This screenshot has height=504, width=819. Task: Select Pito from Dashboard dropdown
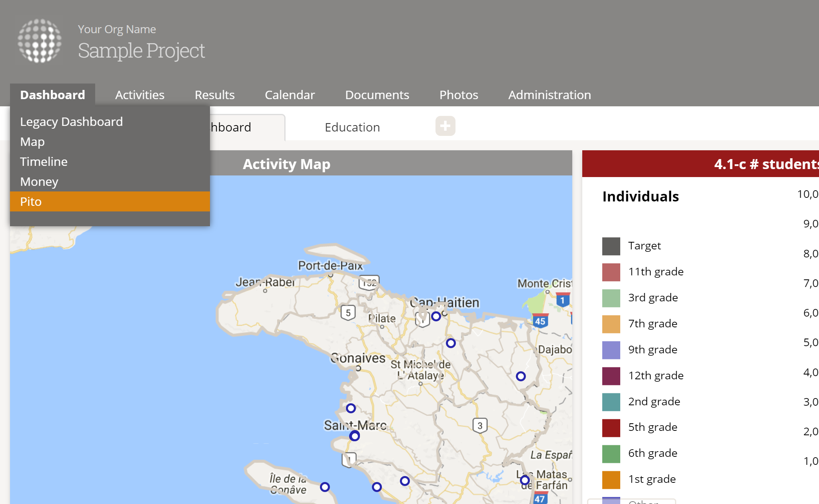click(x=31, y=202)
